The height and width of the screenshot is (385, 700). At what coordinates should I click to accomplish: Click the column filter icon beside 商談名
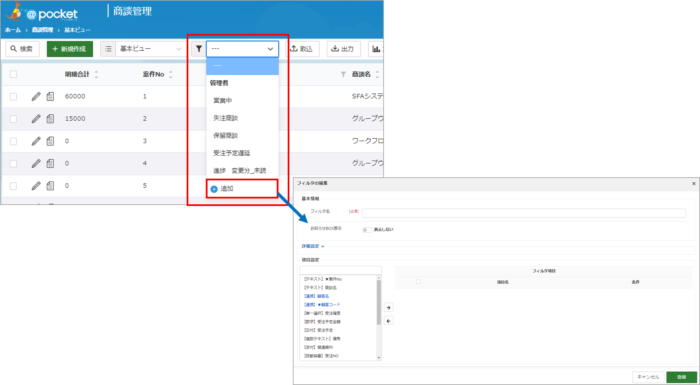click(343, 75)
